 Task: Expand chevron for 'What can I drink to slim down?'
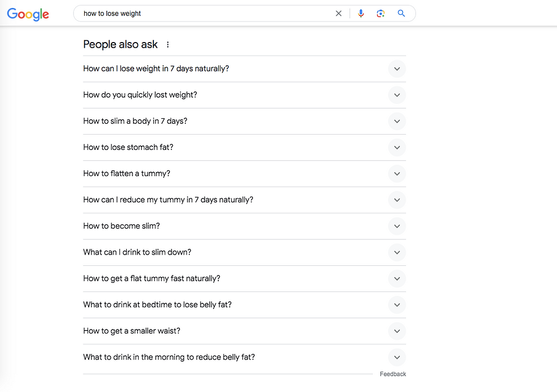click(397, 252)
